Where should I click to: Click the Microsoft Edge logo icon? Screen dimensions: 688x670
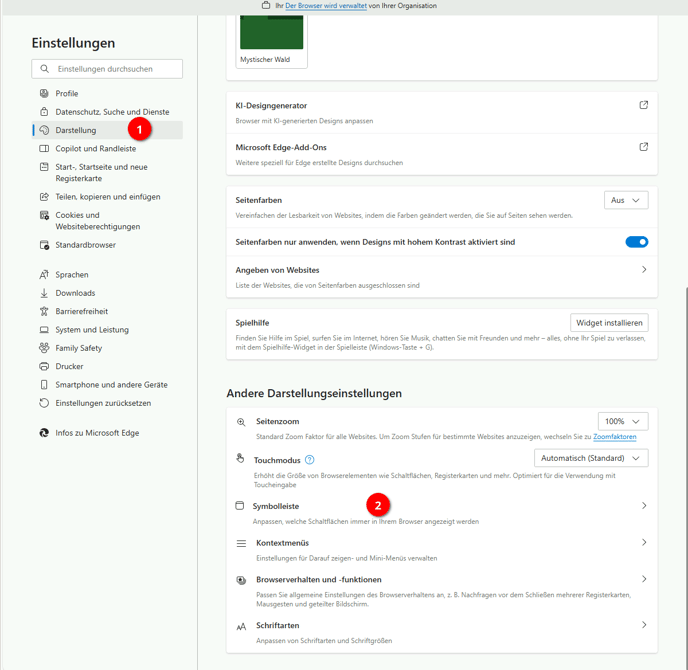pyautogui.click(x=44, y=433)
